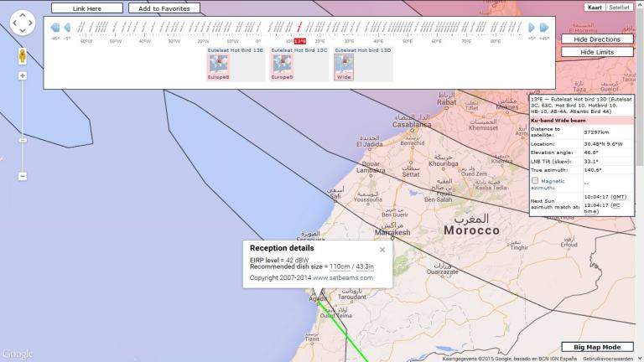This screenshot has height=362, width=644.
Task: Select the Street View pegman icon
Action: [22, 56]
